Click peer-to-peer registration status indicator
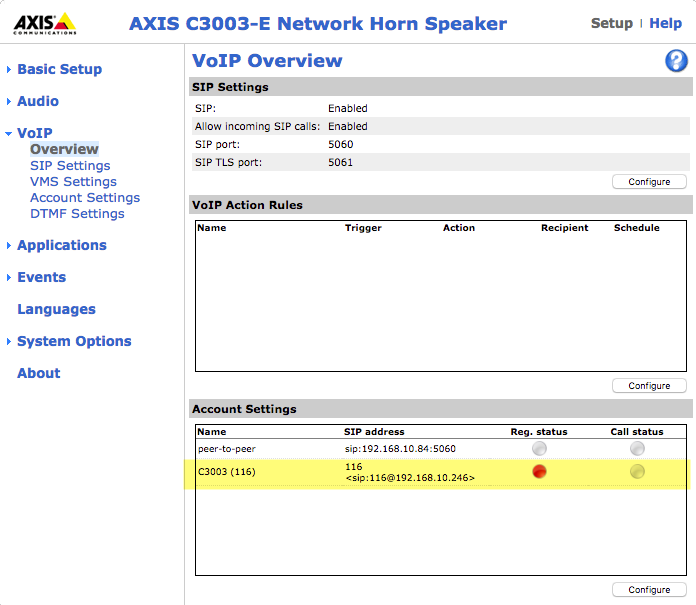 [539, 448]
